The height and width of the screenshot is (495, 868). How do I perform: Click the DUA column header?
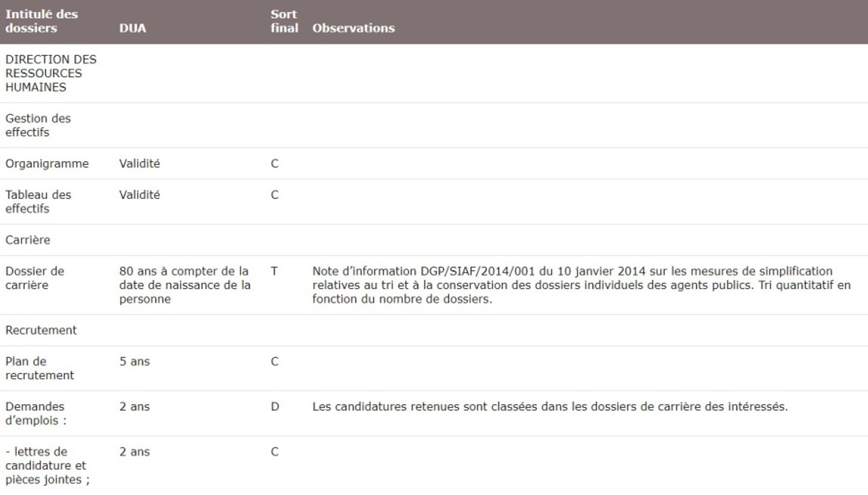click(132, 28)
